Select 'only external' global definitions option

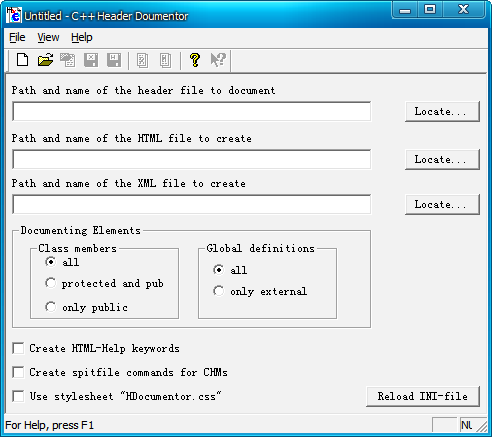pyautogui.click(x=219, y=291)
